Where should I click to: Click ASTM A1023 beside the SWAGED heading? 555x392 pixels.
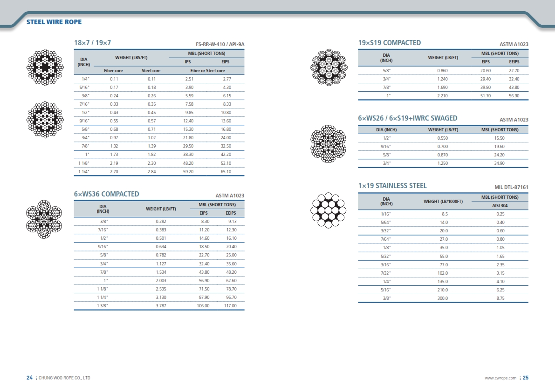pyautogui.click(x=514, y=120)
